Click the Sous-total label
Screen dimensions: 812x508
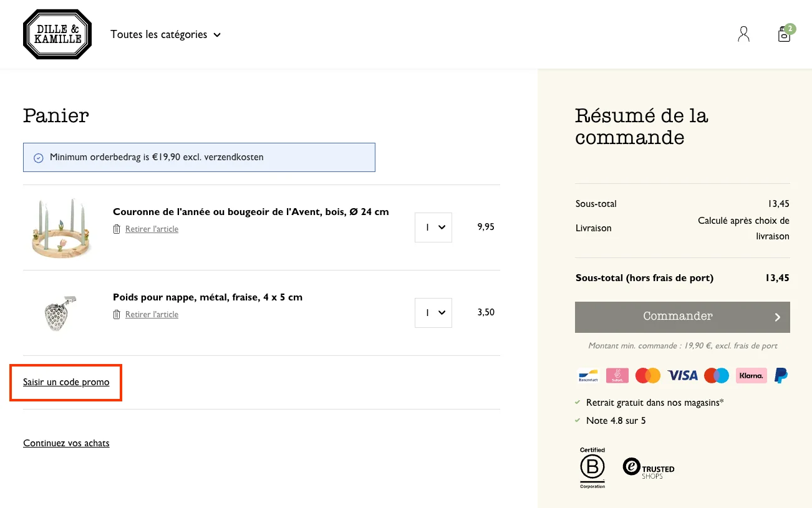click(596, 204)
